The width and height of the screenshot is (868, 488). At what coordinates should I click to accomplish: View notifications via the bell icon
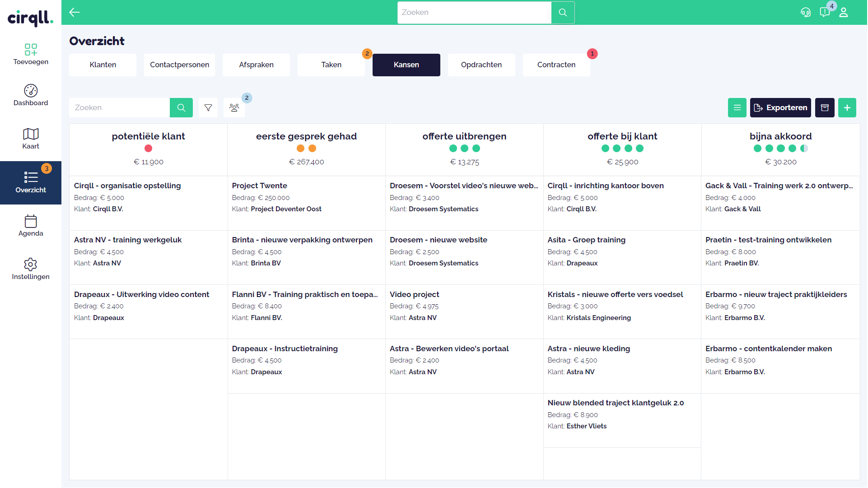825,13
